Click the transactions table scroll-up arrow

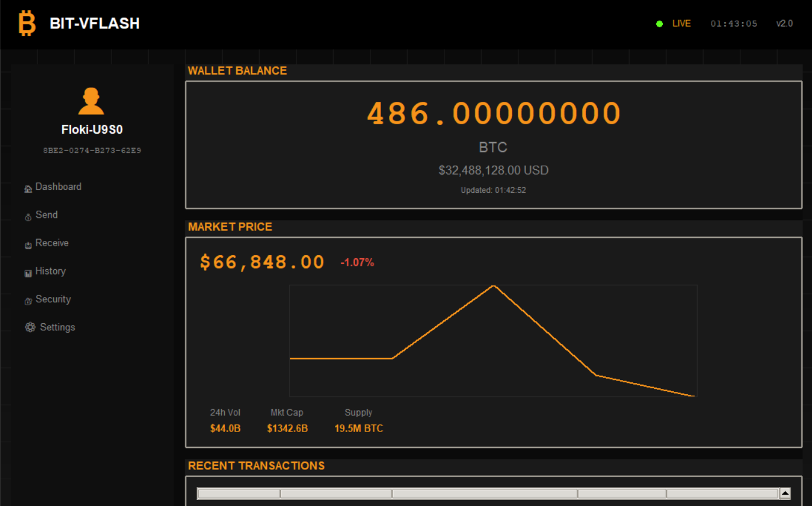pos(785,493)
